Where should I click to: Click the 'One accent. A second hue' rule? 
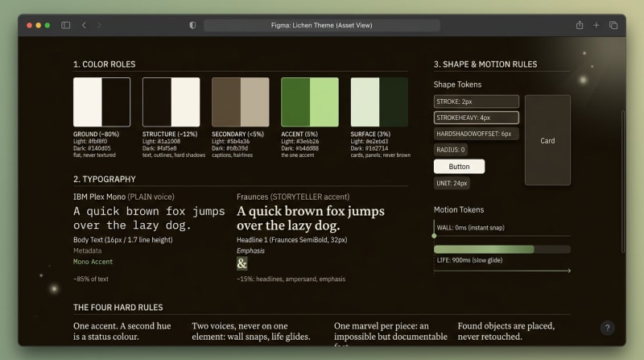pyautogui.click(x=122, y=331)
